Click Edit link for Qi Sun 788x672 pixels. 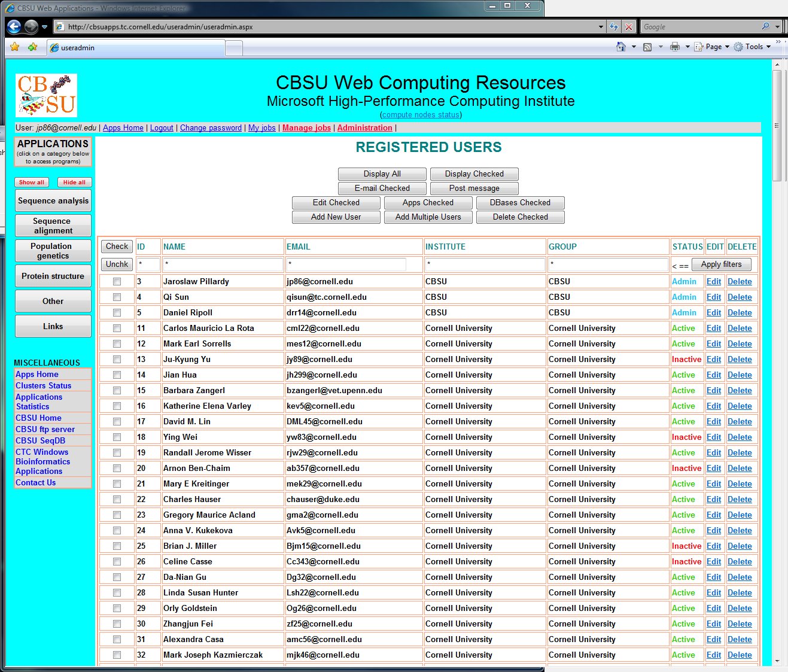tap(713, 297)
